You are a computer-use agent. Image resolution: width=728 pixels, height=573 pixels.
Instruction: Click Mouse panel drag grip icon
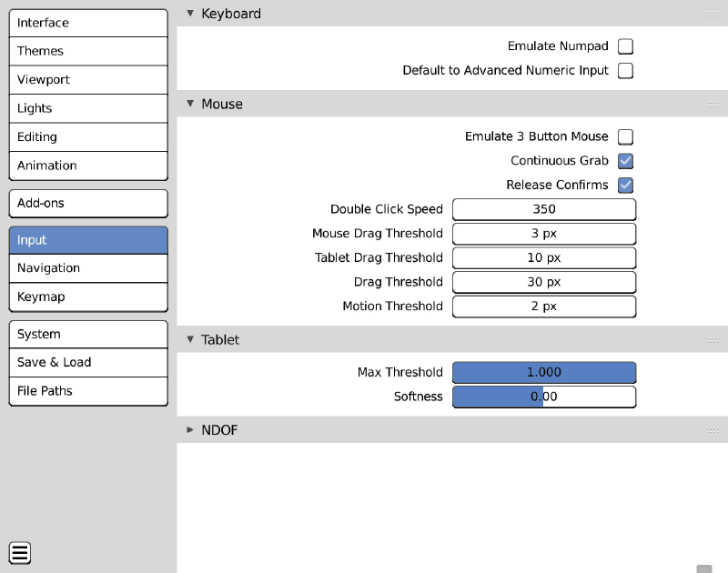(713, 105)
